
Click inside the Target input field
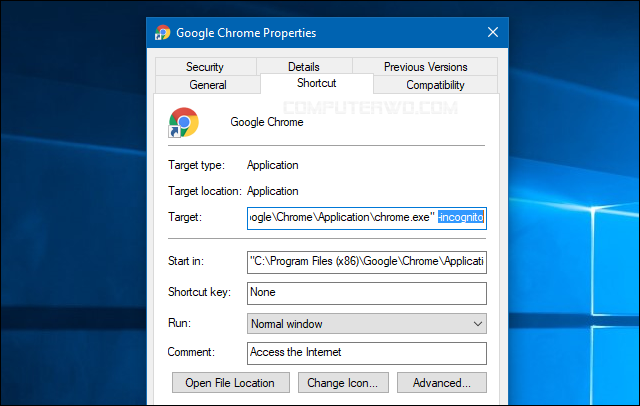click(x=367, y=218)
